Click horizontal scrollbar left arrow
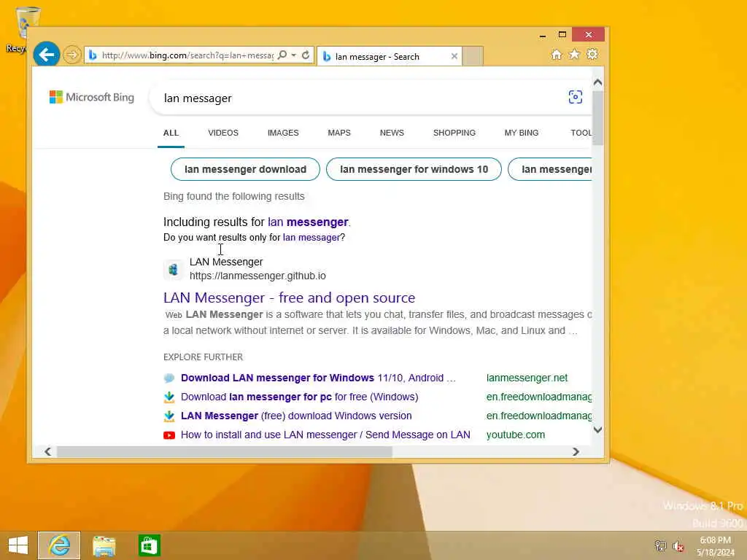The image size is (747, 560). [47, 451]
